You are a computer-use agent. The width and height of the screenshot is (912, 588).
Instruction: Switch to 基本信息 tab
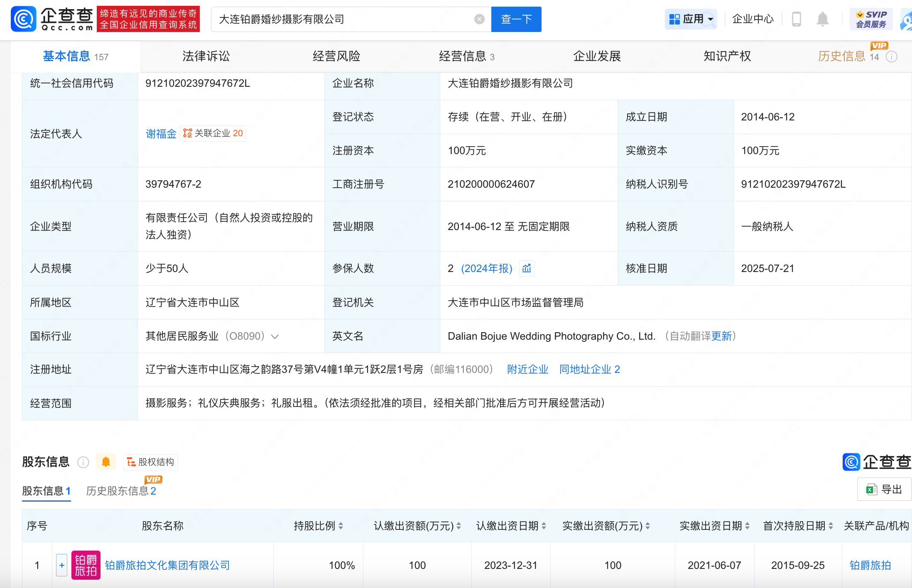[x=76, y=56]
